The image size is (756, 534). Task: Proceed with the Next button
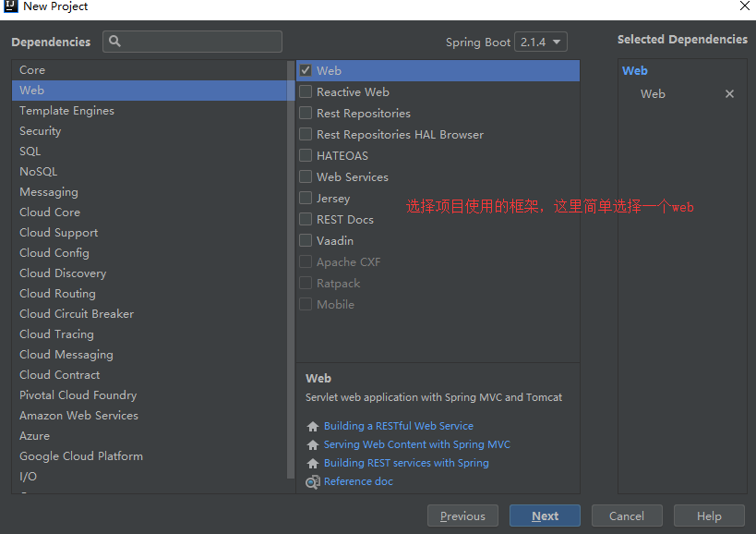[545, 516]
